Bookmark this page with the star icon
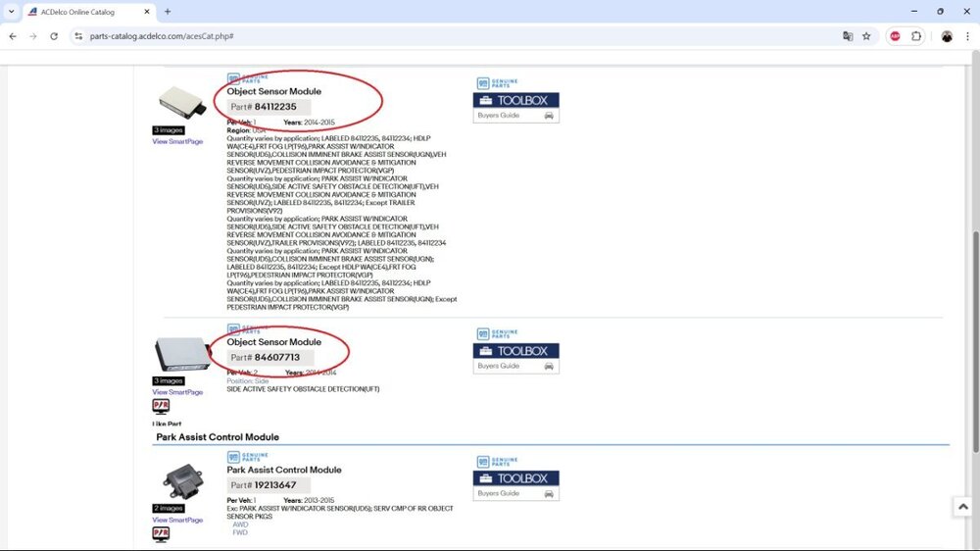 [x=866, y=36]
